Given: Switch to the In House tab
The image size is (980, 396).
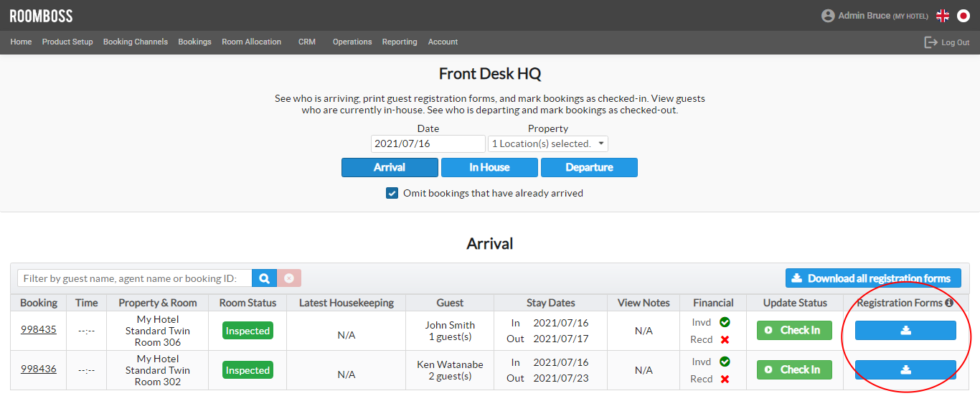Looking at the screenshot, I should (x=489, y=167).
